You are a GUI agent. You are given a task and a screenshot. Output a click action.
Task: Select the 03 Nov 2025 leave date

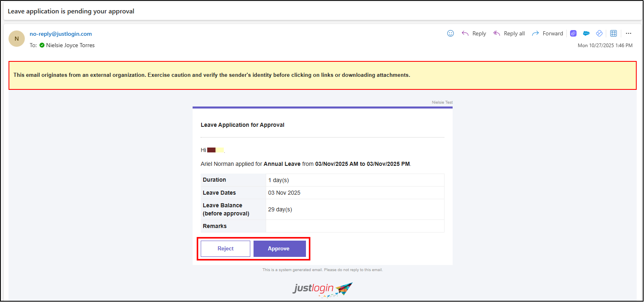284,193
